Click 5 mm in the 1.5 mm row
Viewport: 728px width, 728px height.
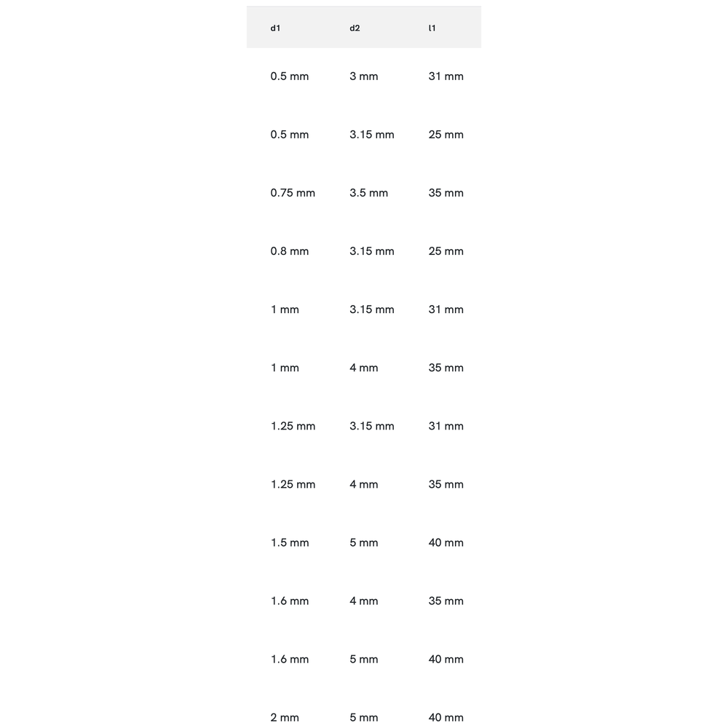click(x=363, y=542)
